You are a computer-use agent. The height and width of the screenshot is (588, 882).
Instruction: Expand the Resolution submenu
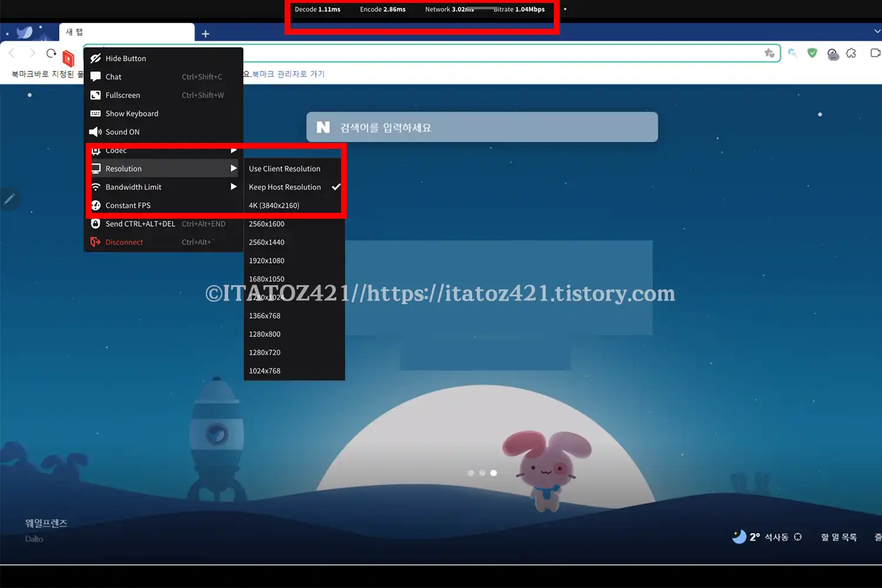pyautogui.click(x=163, y=169)
